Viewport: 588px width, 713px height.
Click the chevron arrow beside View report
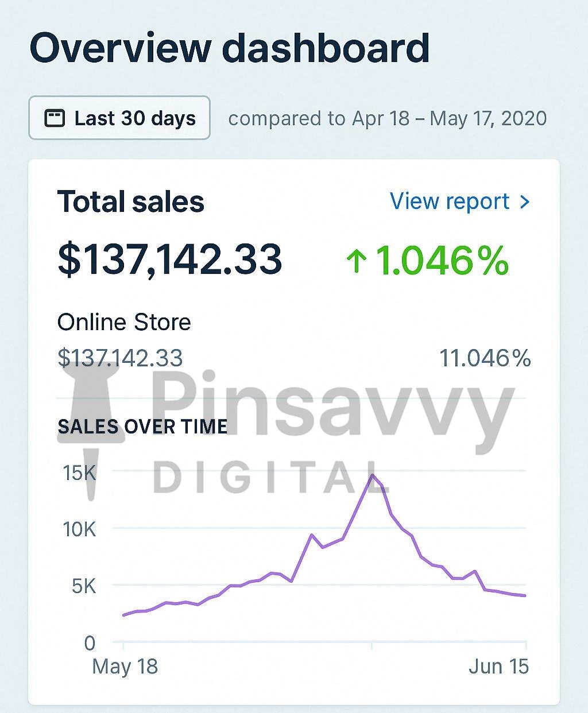524,201
